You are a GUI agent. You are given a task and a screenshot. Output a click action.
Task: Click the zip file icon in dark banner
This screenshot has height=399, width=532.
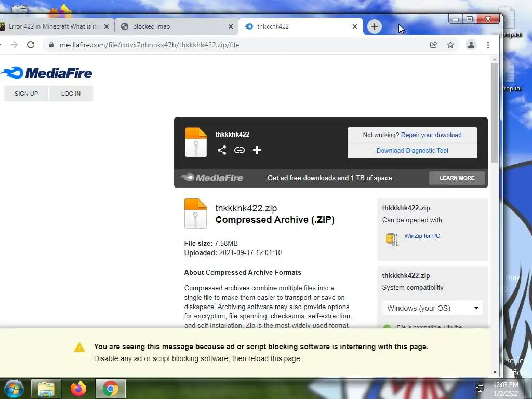click(196, 142)
